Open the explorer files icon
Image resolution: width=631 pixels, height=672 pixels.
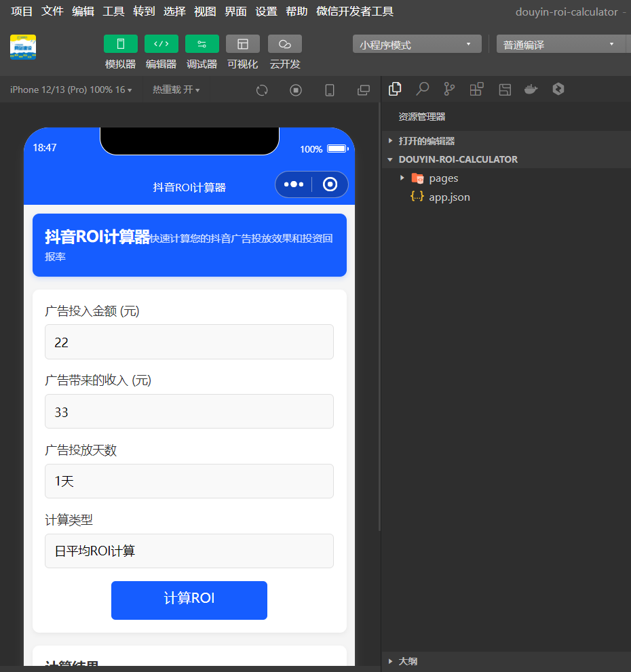coord(395,89)
